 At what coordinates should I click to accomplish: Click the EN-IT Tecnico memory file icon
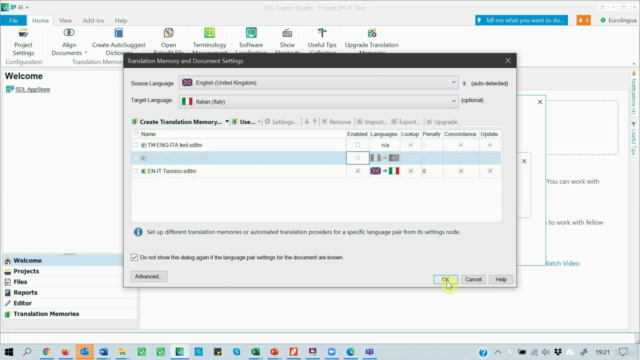pyautogui.click(x=144, y=171)
